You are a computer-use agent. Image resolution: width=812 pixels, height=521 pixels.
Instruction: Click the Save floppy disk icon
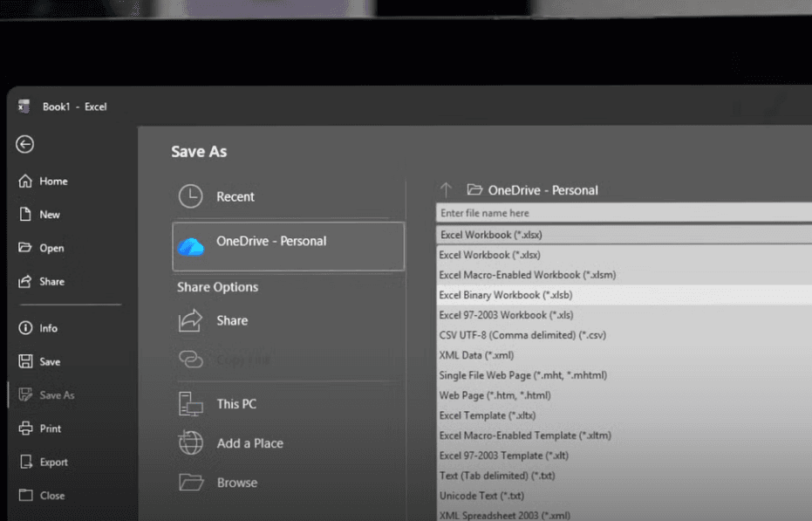[x=25, y=360]
